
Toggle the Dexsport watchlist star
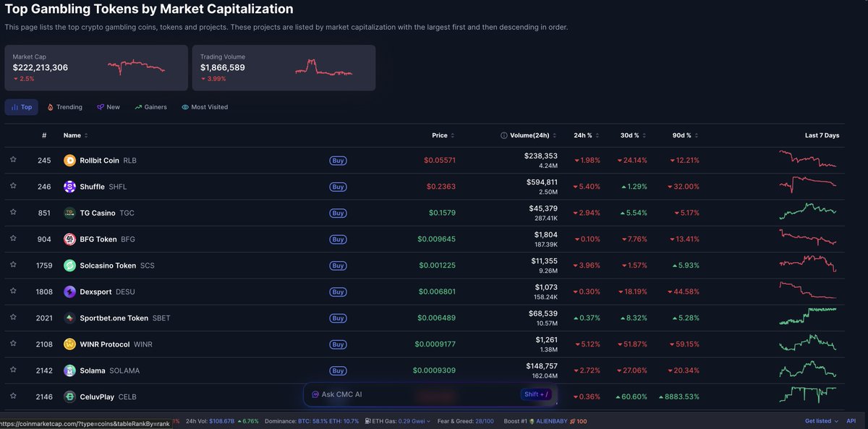tap(13, 291)
